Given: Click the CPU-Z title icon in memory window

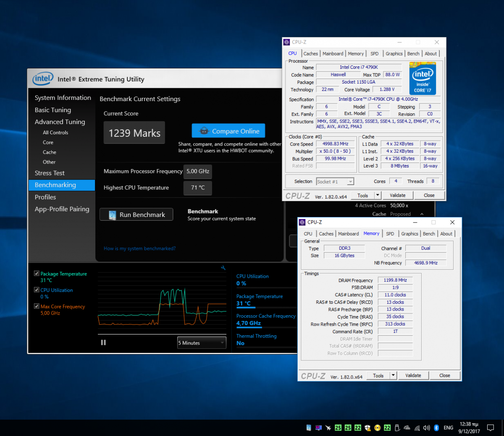Looking at the screenshot, I should (302, 222).
